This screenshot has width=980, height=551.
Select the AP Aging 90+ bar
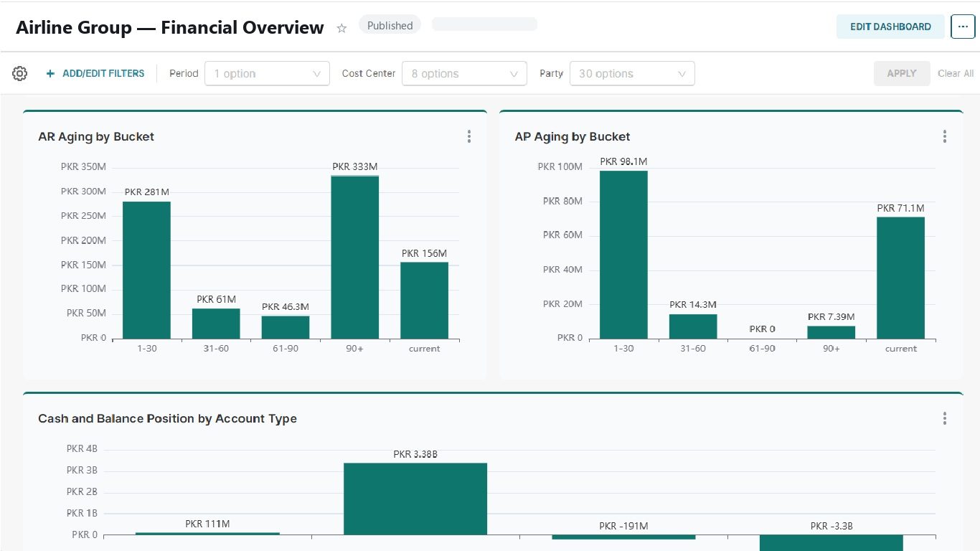click(831, 332)
